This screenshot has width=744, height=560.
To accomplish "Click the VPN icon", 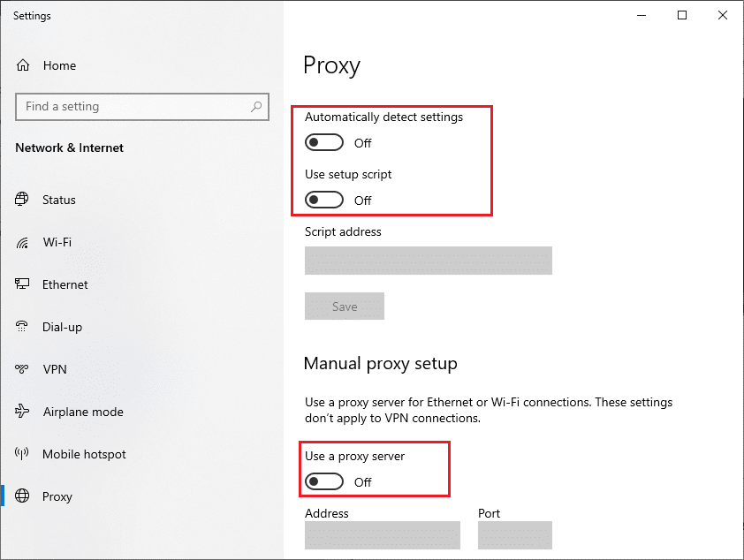I will point(20,369).
